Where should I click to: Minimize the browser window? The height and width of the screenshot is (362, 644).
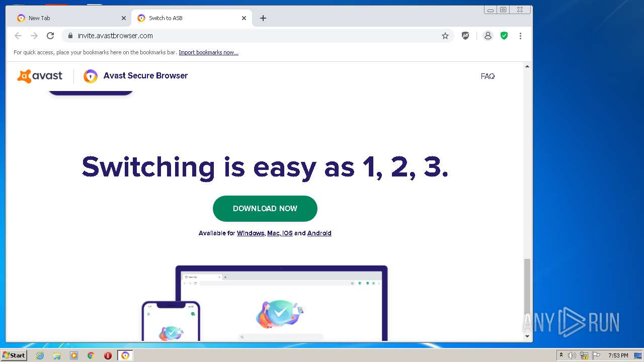pyautogui.click(x=491, y=10)
